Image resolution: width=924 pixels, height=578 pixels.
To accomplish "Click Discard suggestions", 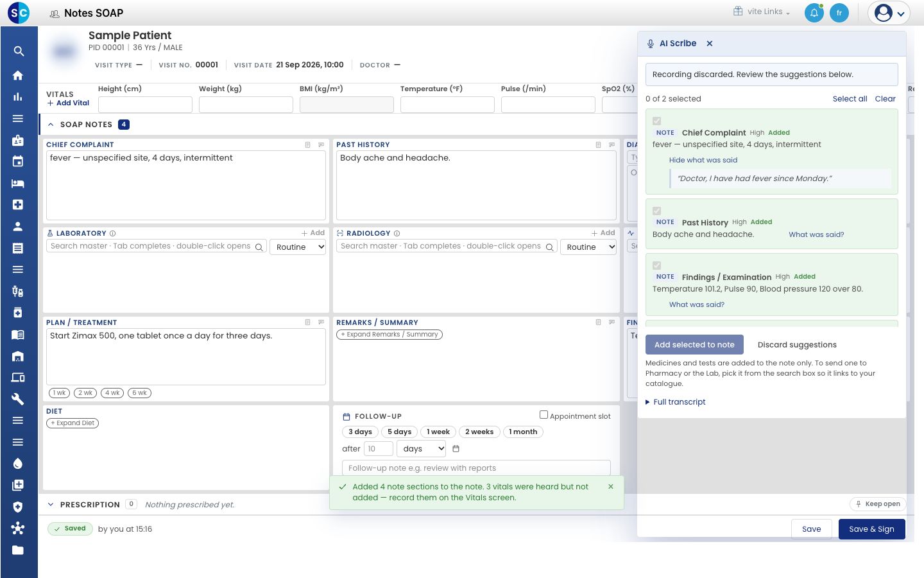I will [797, 345].
